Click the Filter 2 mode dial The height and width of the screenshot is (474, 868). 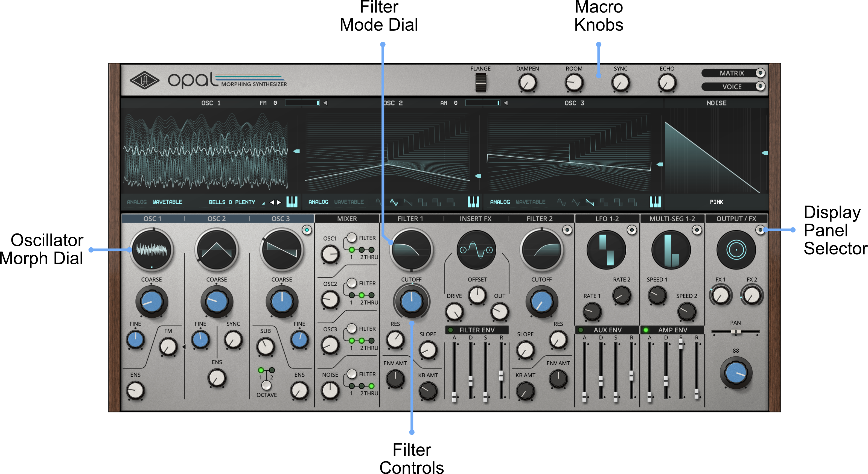[541, 250]
